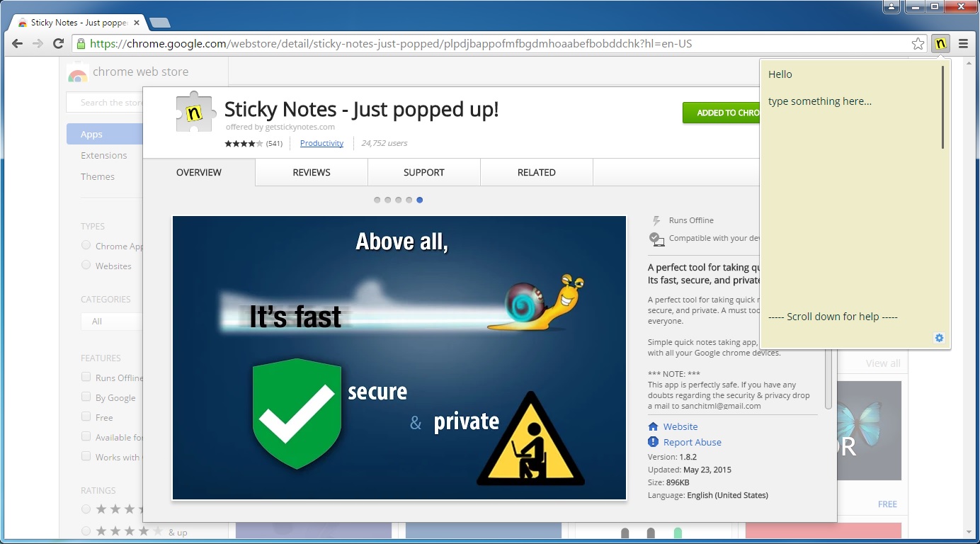The height and width of the screenshot is (544, 980).
Task: Switch to the REVIEWS tab
Action: click(311, 172)
